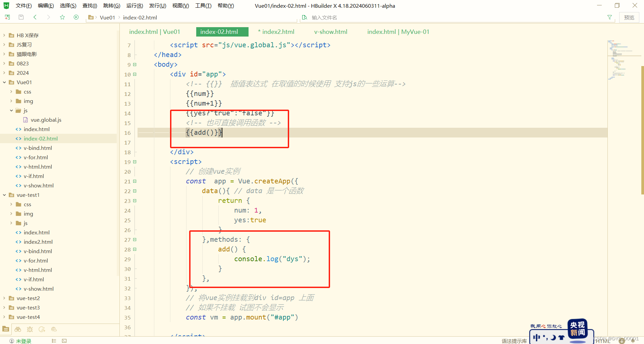
Task: Click 未登录 login link
Action: tap(23, 341)
